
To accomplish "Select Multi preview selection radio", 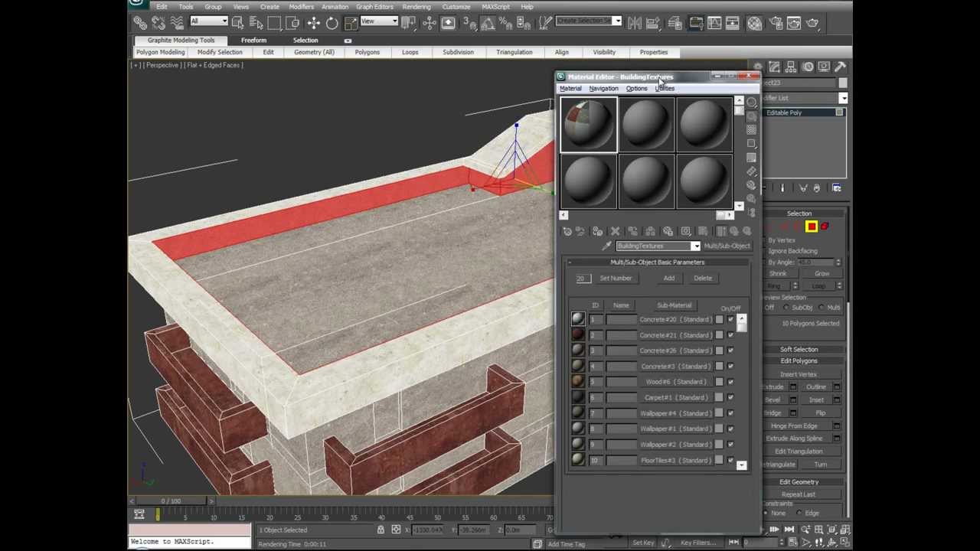I will point(822,308).
